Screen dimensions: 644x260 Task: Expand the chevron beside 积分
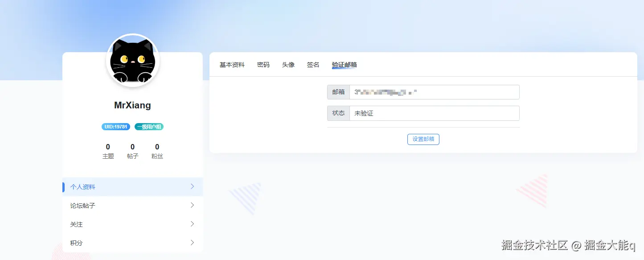192,243
